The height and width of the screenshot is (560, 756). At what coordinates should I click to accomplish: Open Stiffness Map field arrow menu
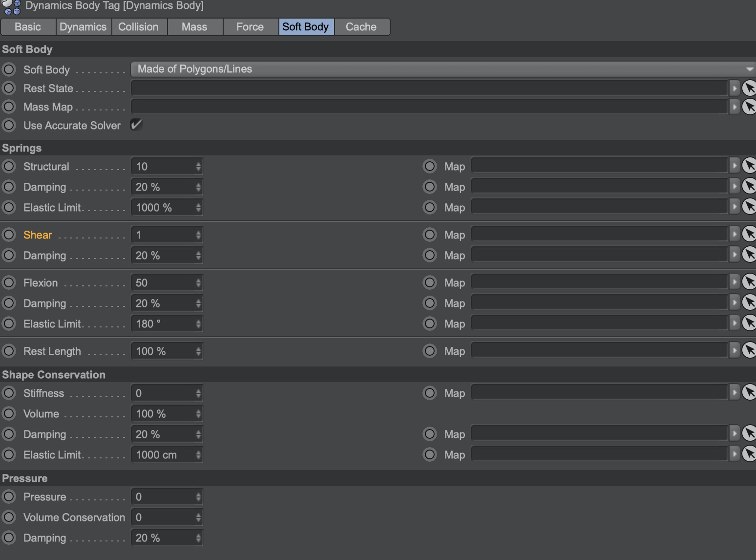point(735,393)
